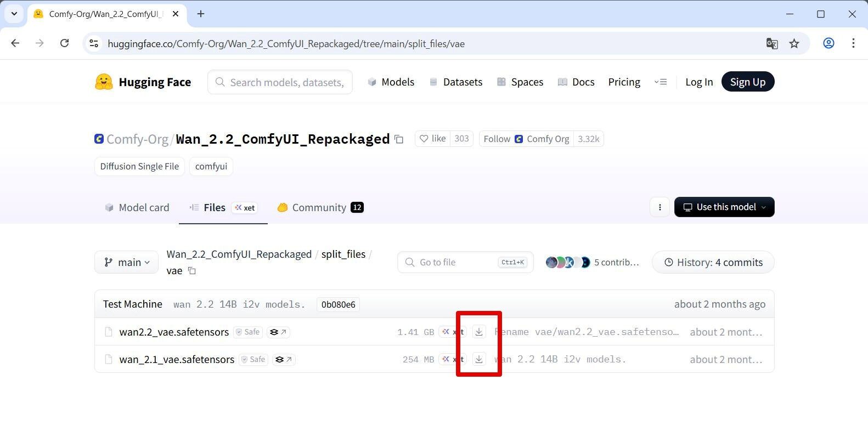Focus the Go to file search box
The width and height of the screenshot is (868, 431).
tap(465, 262)
